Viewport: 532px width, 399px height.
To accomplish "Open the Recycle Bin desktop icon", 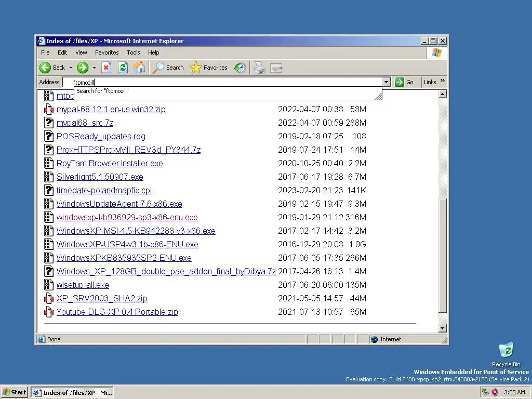I will pyautogui.click(x=506, y=354).
